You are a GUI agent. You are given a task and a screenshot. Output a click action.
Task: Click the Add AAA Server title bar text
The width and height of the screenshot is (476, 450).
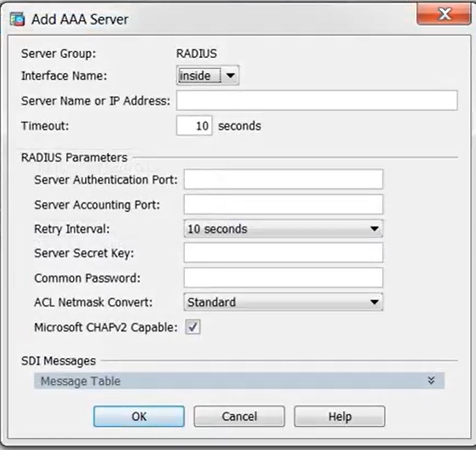pos(80,20)
